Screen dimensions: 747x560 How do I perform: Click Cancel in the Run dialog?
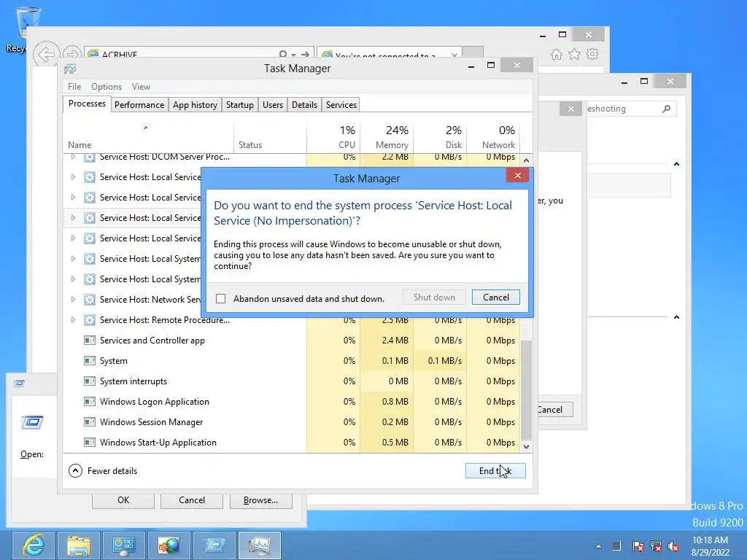tap(192, 500)
